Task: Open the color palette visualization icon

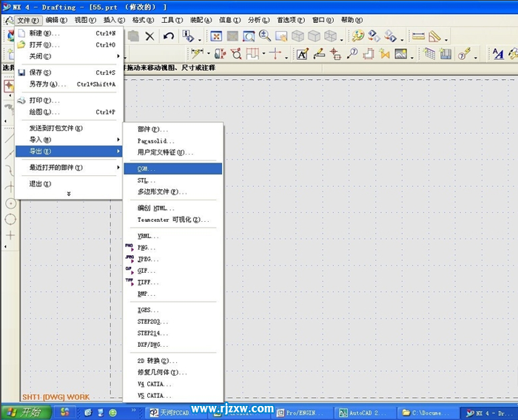Action: coord(357,36)
